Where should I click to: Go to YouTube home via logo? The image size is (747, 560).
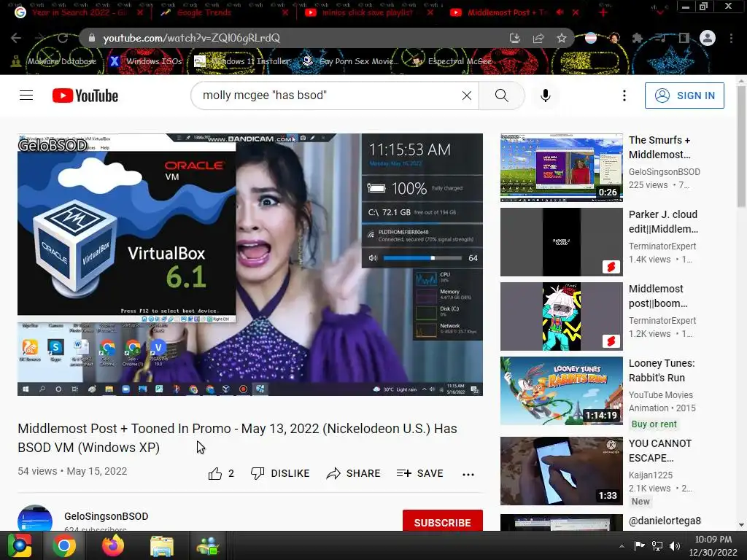coord(85,96)
